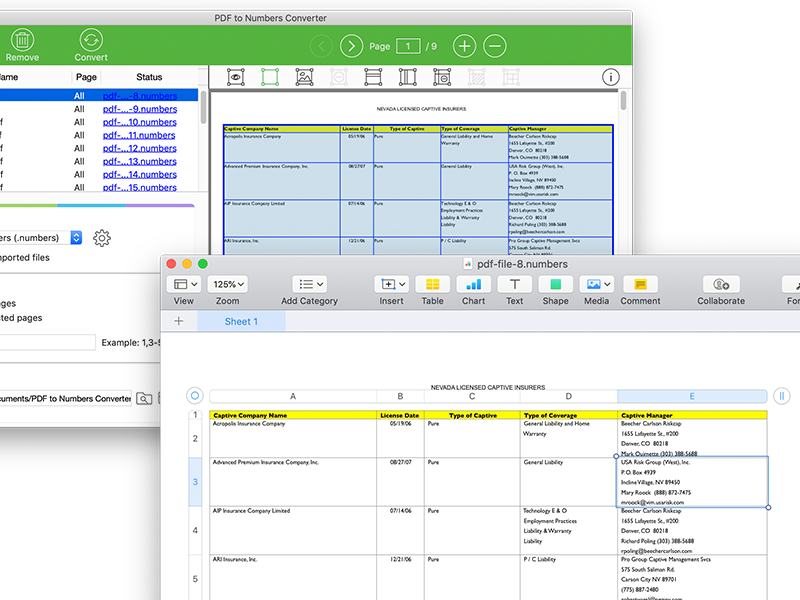Click the Table icon in the Numbers toolbar

pos(432,284)
